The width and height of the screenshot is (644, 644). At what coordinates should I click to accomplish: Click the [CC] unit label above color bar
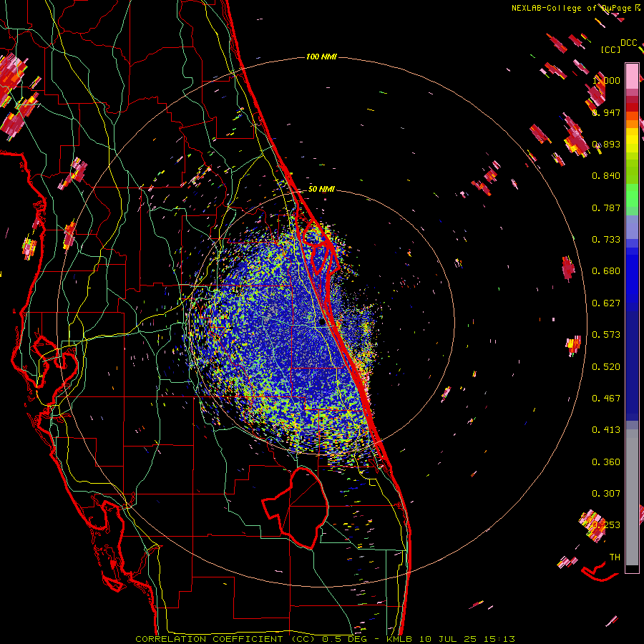coord(611,49)
